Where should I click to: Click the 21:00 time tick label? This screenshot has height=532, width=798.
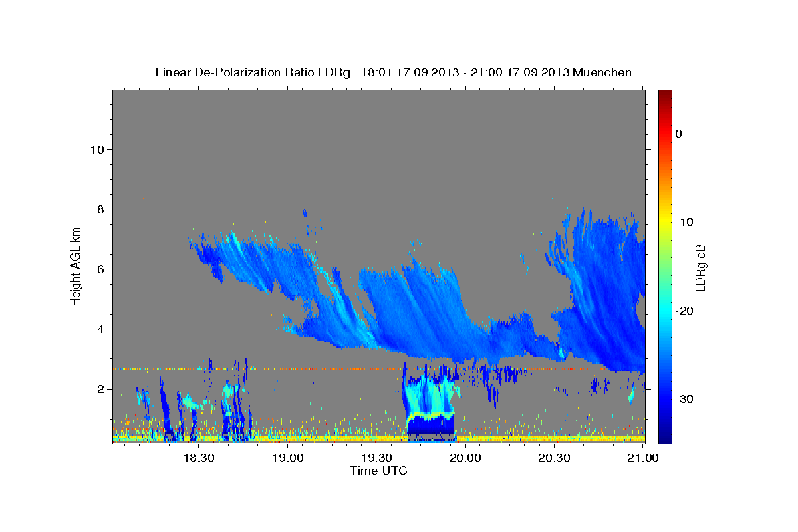643,458
